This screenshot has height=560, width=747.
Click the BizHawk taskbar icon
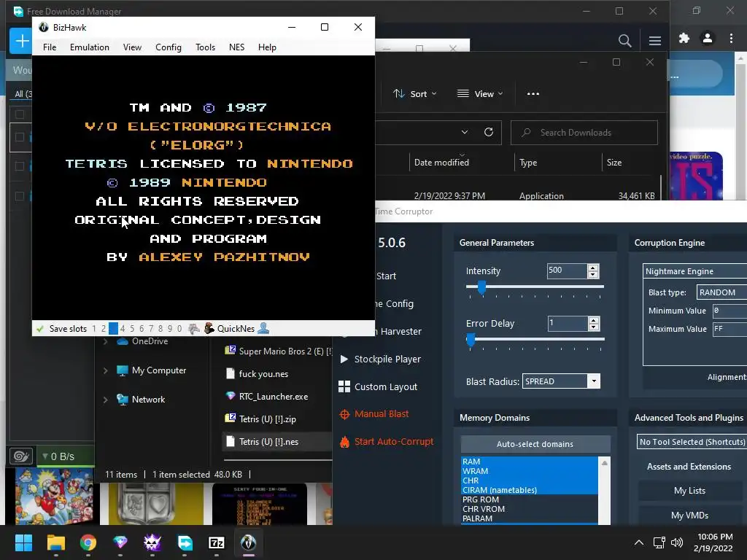pos(248,542)
